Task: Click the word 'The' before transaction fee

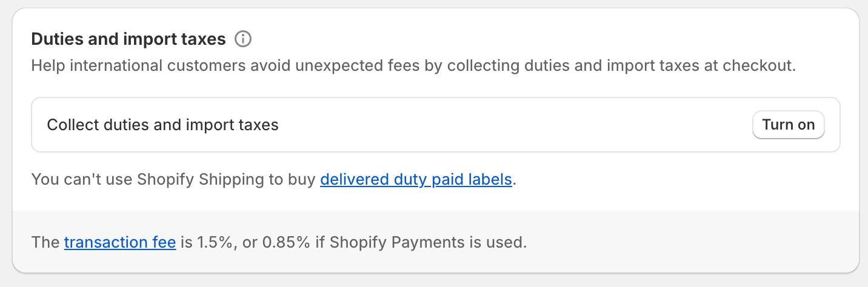Action: click(45, 243)
